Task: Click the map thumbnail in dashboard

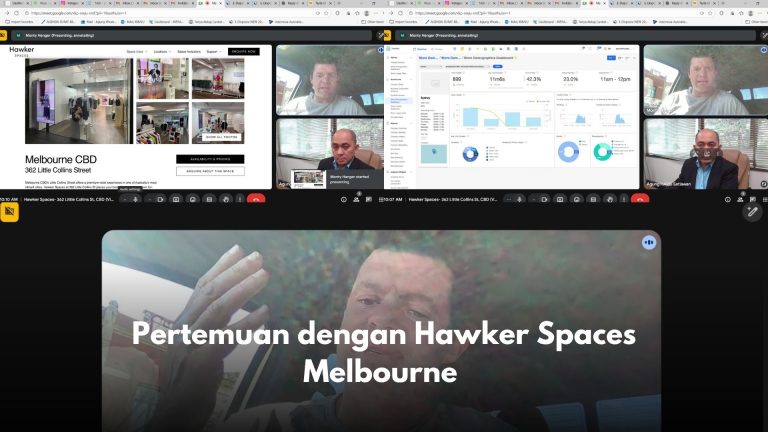Action: click(x=434, y=154)
